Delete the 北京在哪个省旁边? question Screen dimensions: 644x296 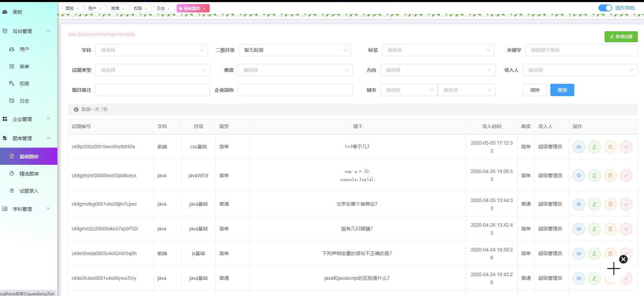coord(610,204)
